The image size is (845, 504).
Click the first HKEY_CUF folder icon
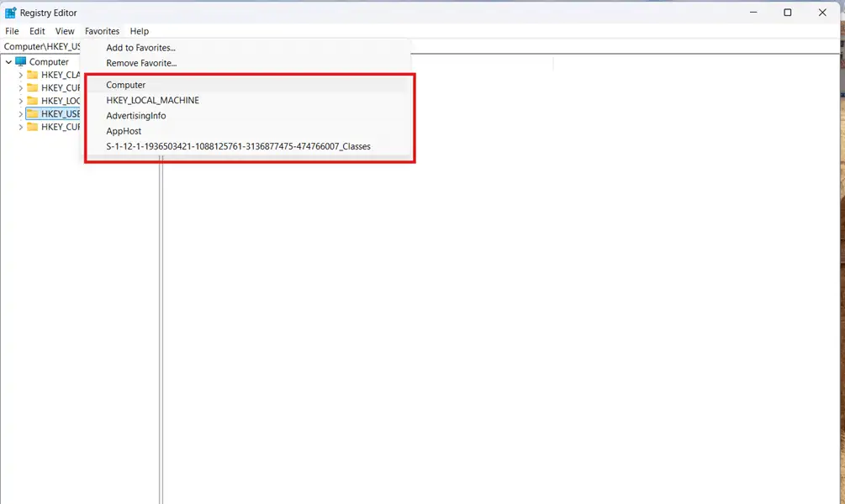[33, 87]
